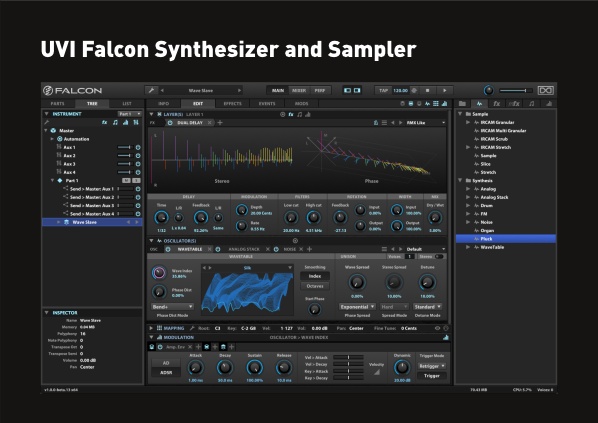
Task: Collapse the LAYER(S) section triangle
Action: (151, 114)
